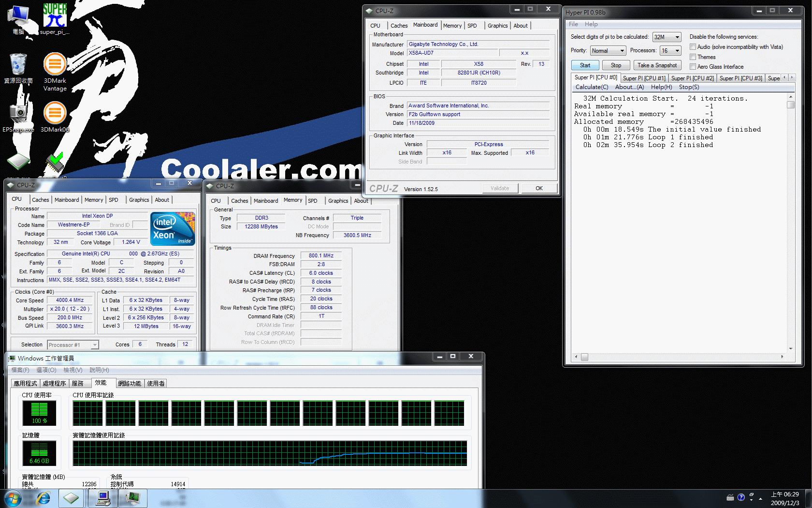This screenshot has width=812, height=508.
Task: Open the Stop(S) menu in Super PI
Action: (x=689, y=87)
